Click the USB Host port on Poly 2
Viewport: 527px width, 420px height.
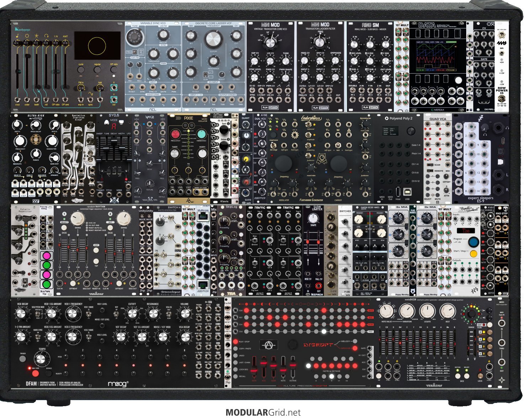[398, 192]
